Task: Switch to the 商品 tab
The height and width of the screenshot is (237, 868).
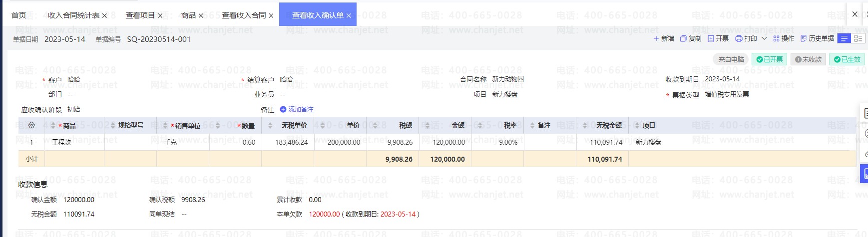Action: coord(188,15)
